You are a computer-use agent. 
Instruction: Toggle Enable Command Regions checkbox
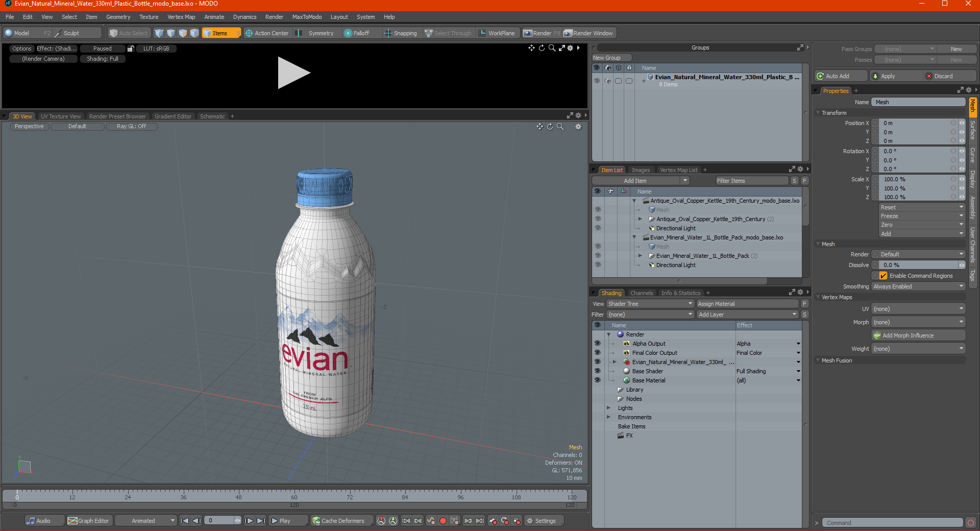click(x=883, y=276)
